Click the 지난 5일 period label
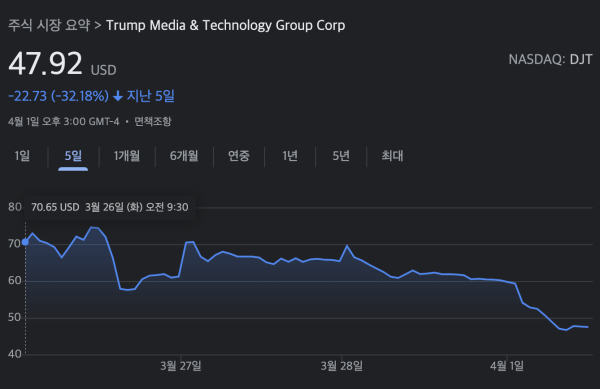 [x=151, y=96]
